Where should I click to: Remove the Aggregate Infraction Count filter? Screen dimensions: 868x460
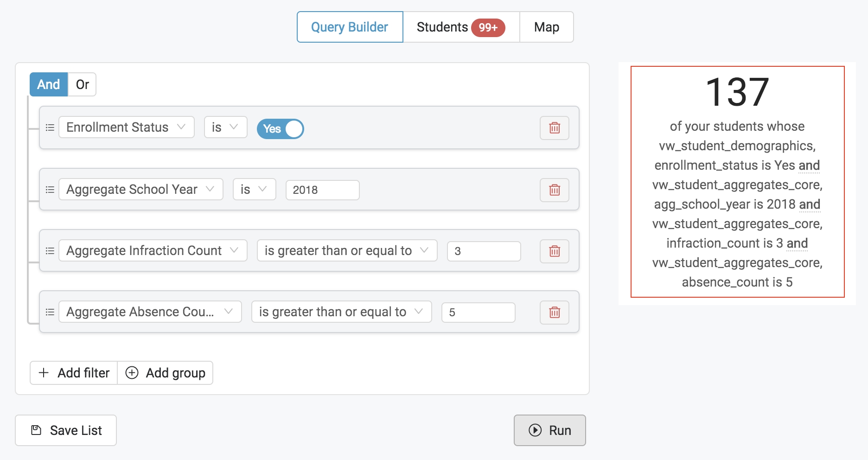click(x=555, y=251)
